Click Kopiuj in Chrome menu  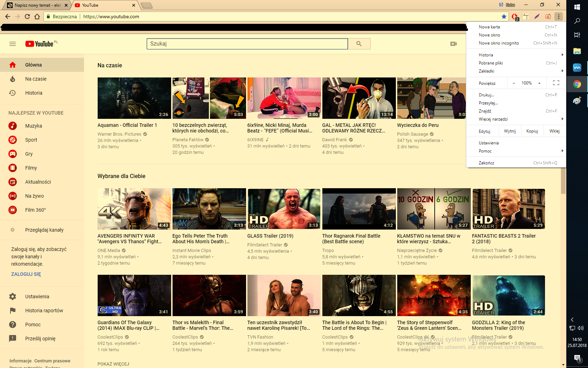tap(532, 131)
